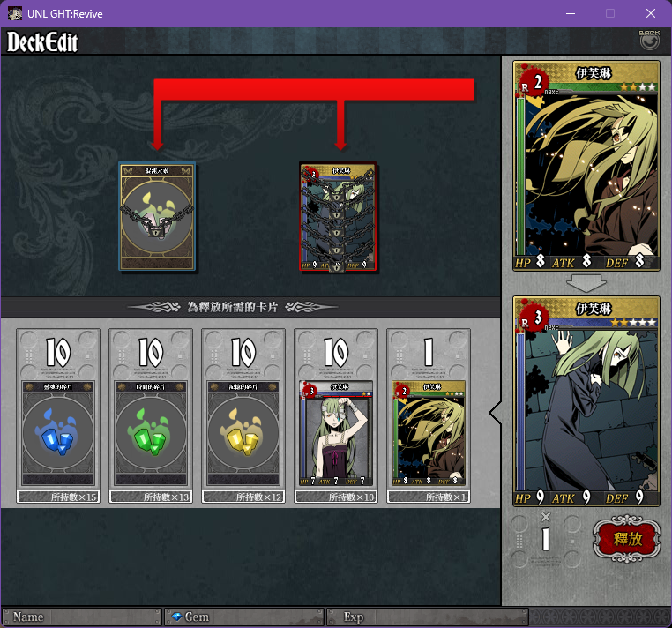Select the level 3 green-haired girl card
The image size is (672, 628).
[336, 433]
